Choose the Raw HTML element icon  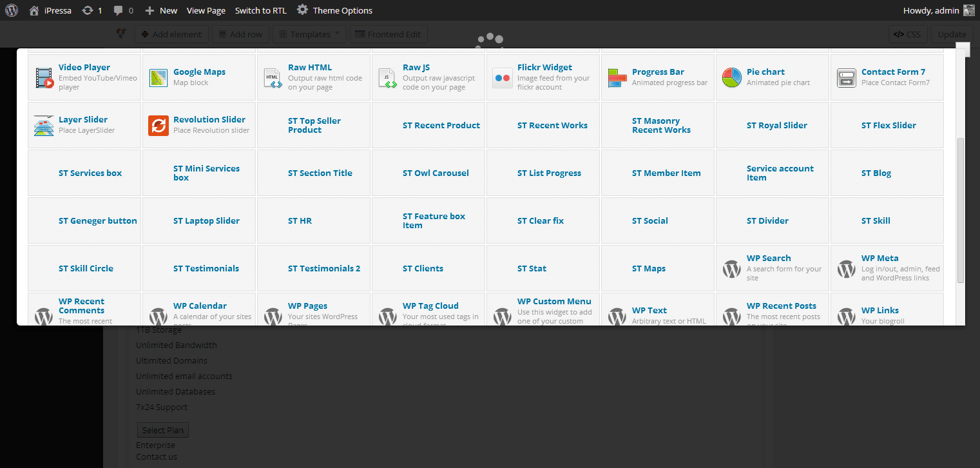coord(273,78)
